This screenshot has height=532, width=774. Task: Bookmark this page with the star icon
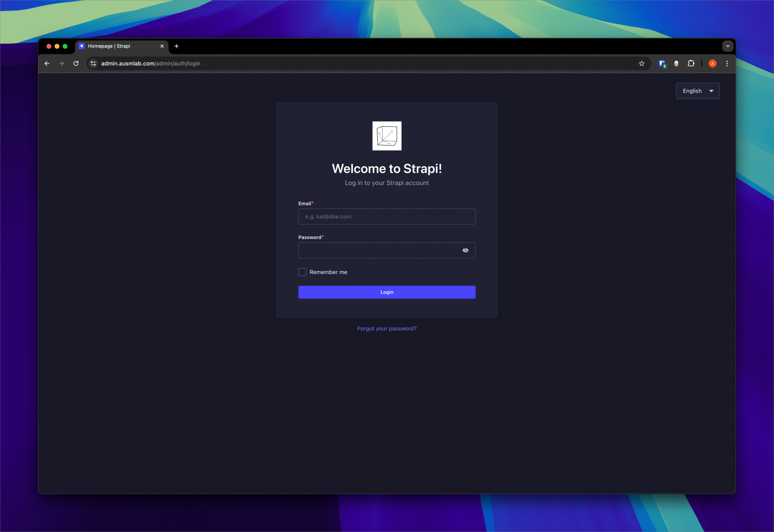click(641, 64)
